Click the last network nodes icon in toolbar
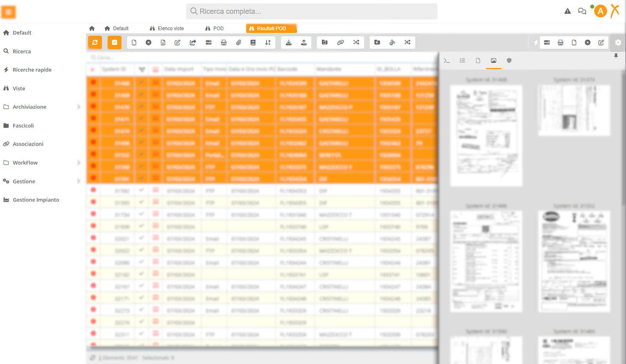626x364 pixels. (407, 42)
